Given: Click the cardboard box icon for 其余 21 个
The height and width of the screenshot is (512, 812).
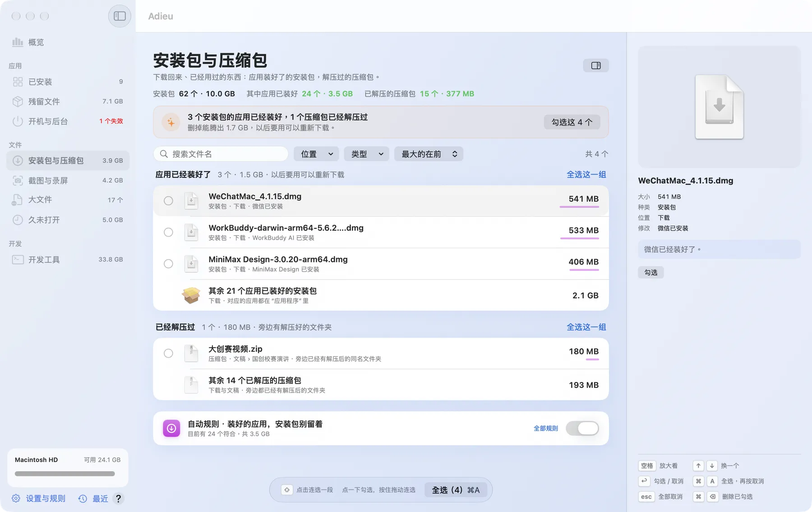Looking at the screenshot, I should pos(191,295).
